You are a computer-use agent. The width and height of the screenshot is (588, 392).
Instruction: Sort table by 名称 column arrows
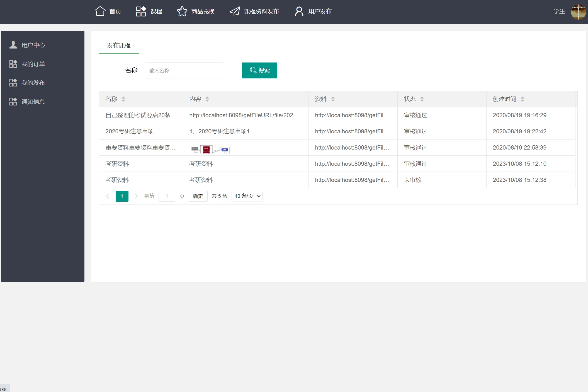click(x=123, y=99)
